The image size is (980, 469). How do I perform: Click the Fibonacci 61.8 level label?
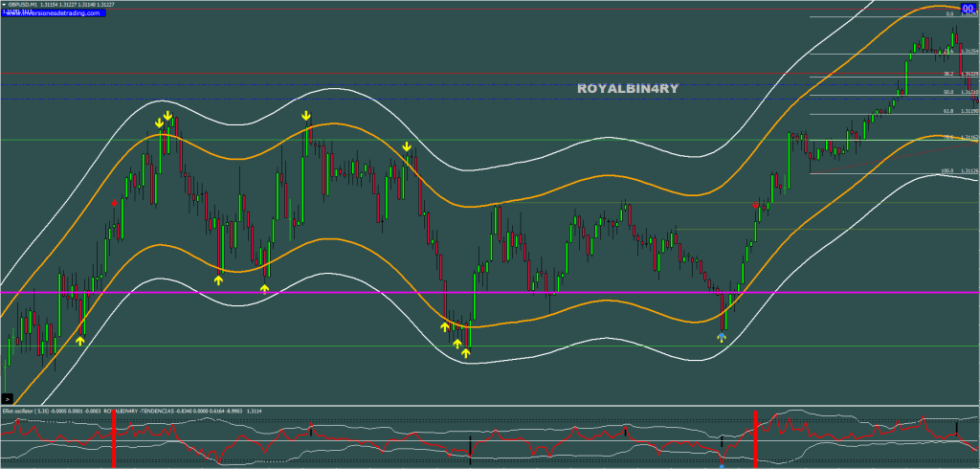tap(948, 111)
